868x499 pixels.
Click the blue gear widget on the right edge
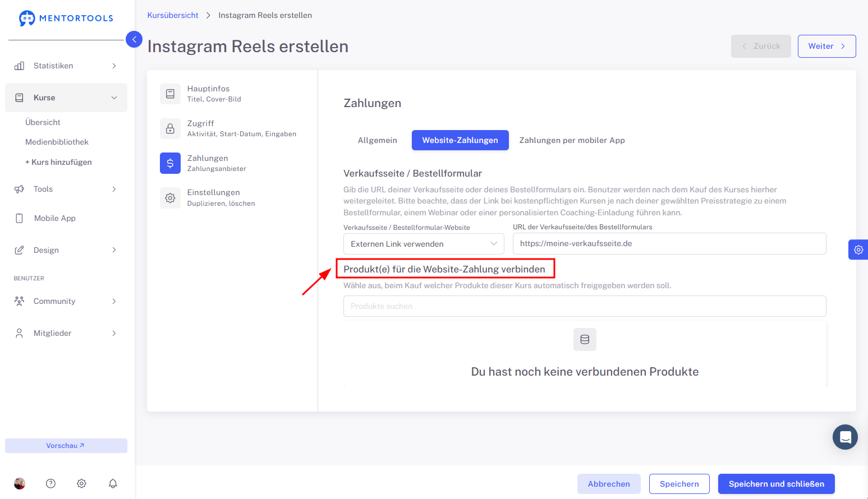coord(858,249)
